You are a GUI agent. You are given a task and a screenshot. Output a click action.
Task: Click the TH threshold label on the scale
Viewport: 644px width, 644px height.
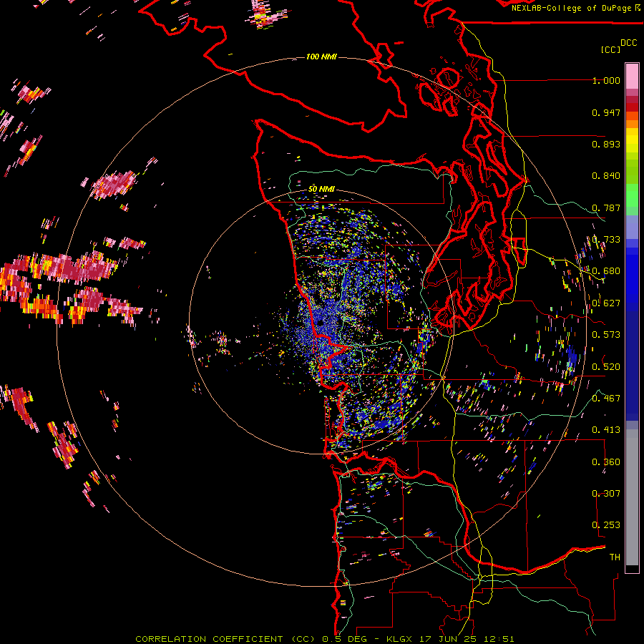(x=615, y=557)
